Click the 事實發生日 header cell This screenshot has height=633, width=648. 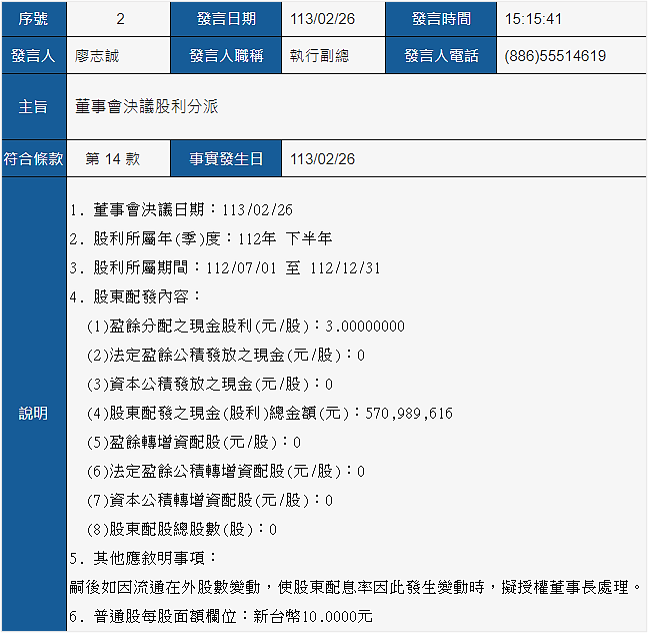point(226,158)
